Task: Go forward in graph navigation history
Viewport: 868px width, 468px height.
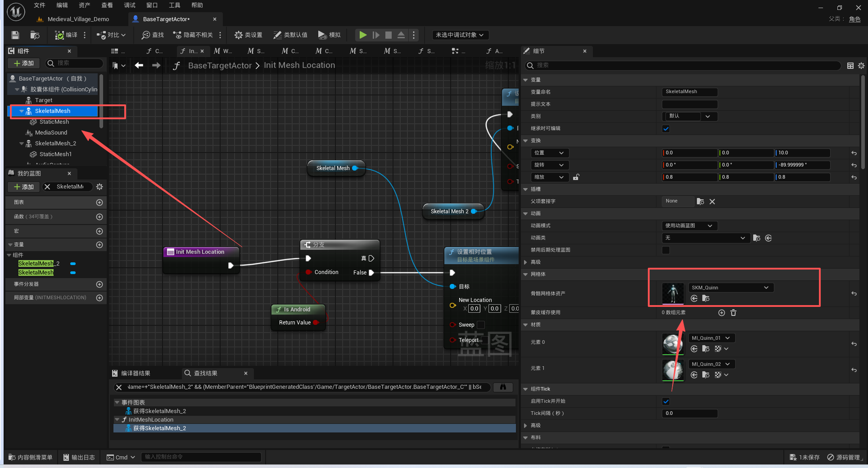Action: click(156, 66)
